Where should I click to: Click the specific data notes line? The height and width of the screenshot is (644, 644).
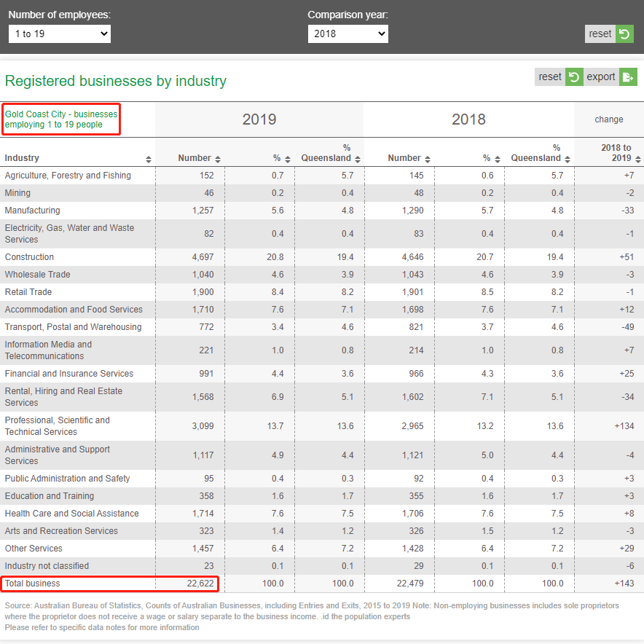(102, 627)
